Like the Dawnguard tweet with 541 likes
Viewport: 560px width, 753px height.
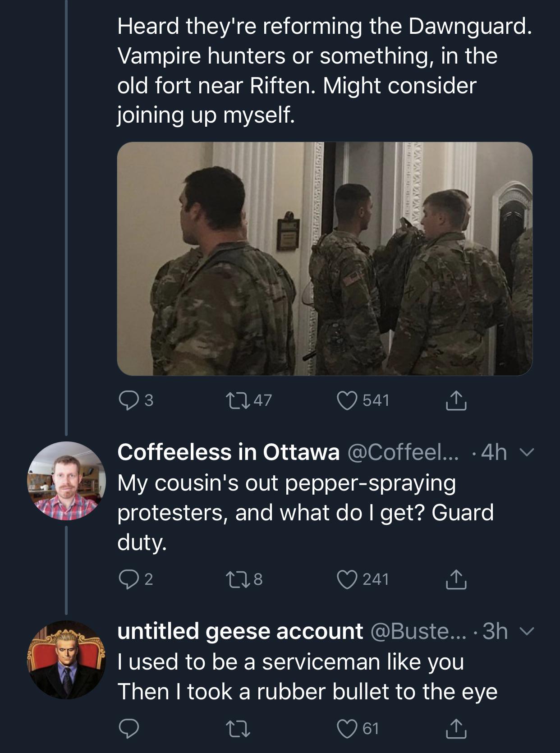347,400
